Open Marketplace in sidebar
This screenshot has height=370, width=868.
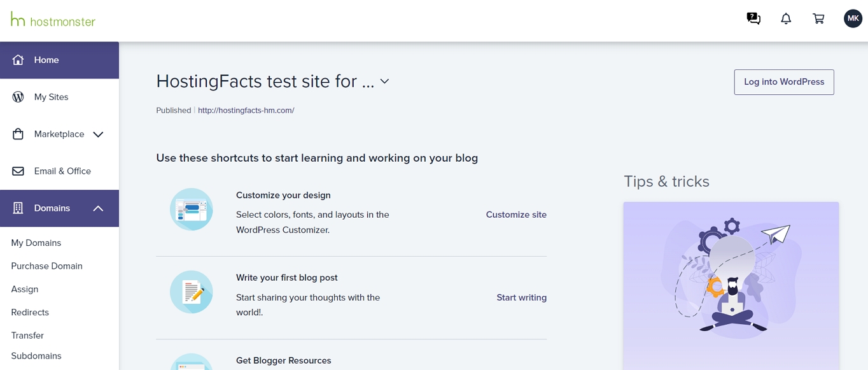point(59,134)
